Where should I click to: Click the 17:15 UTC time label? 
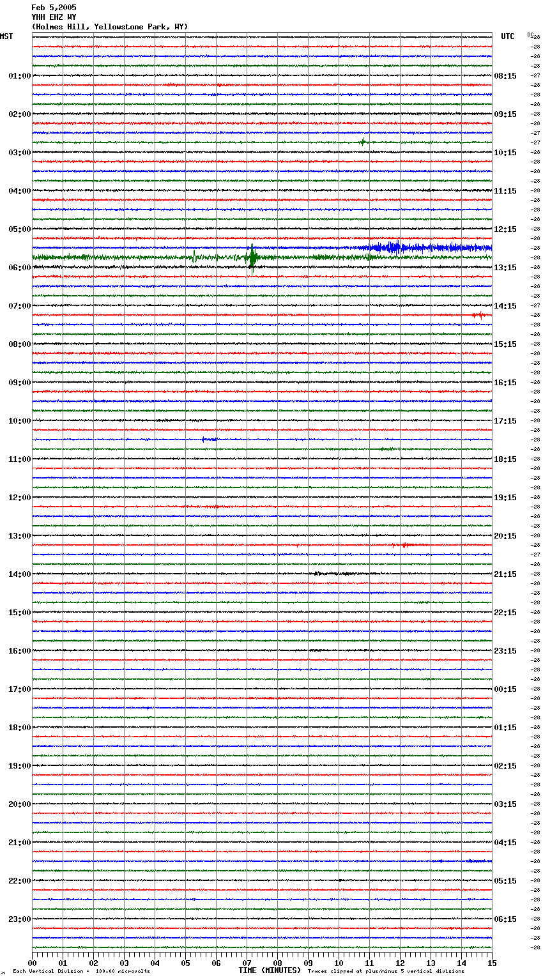point(505,421)
